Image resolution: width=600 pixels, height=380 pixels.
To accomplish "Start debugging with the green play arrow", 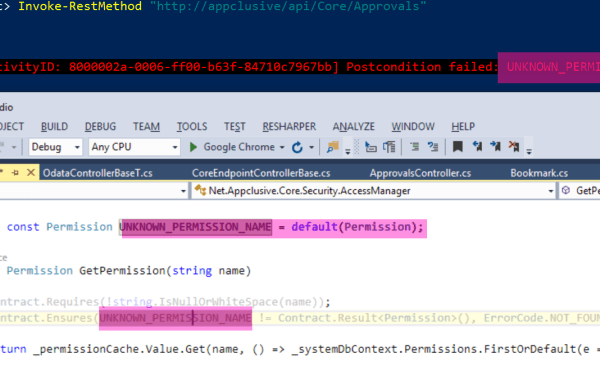I will click(x=193, y=147).
